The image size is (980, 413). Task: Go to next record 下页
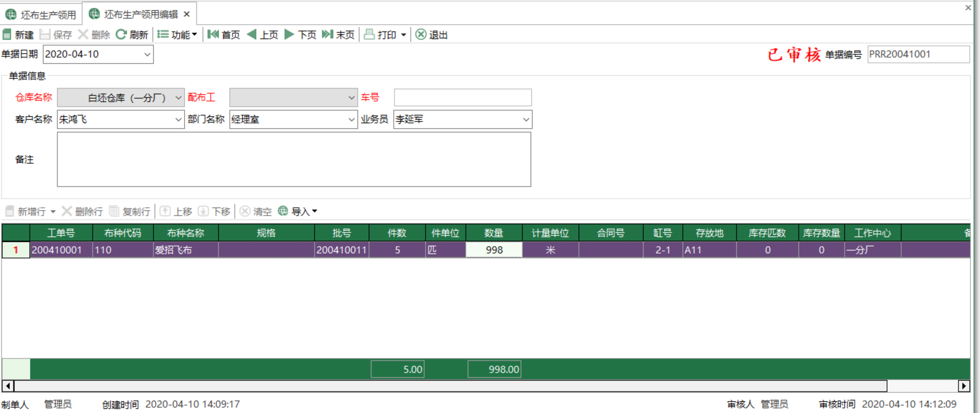tap(300, 34)
